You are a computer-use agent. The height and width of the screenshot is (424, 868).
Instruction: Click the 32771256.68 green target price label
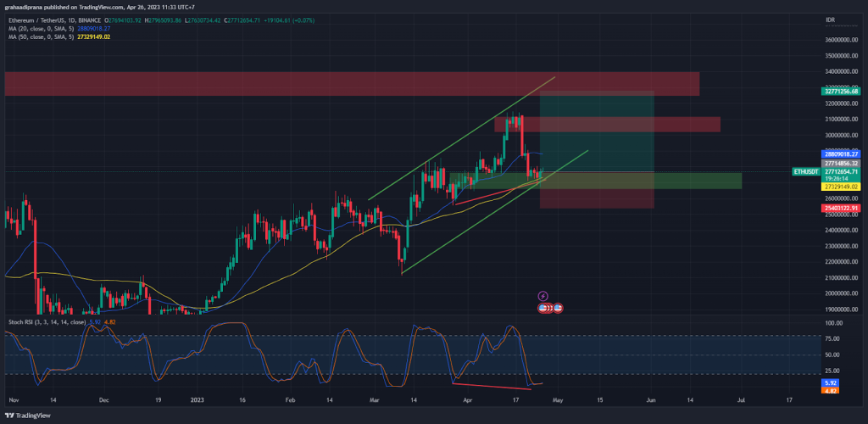[x=840, y=91]
